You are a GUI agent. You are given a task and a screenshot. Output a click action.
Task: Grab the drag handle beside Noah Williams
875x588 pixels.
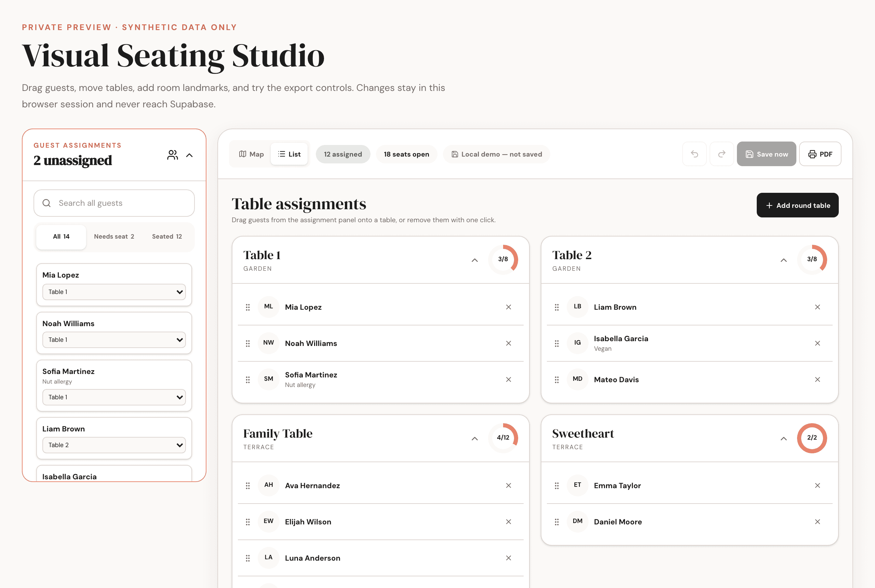tap(248, 343)
